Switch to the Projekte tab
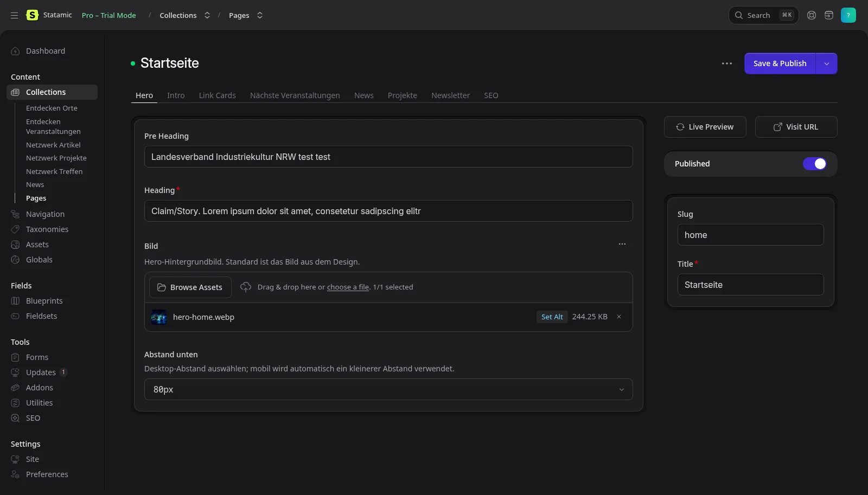 [403, 95]
